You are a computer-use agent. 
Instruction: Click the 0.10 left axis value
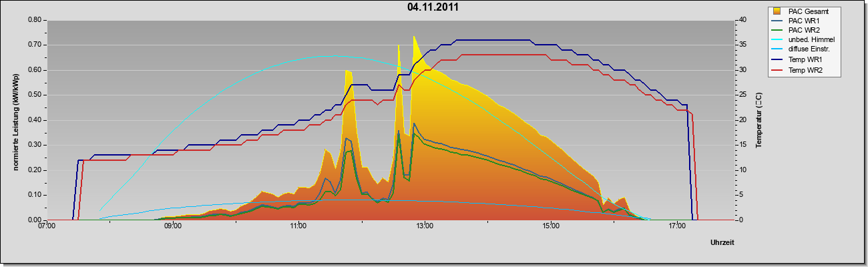click(x=35, y=196)
